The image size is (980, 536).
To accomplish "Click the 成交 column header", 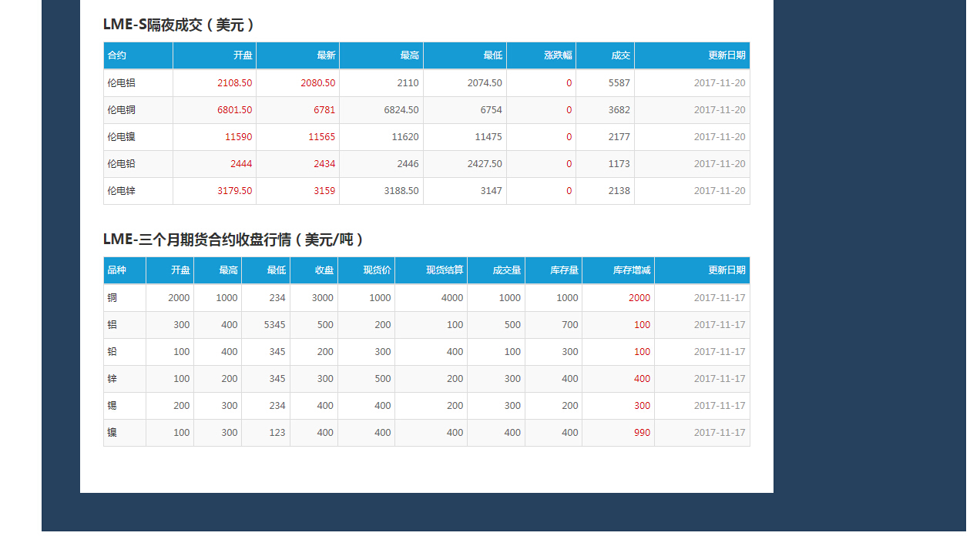I will coord(620,55).
